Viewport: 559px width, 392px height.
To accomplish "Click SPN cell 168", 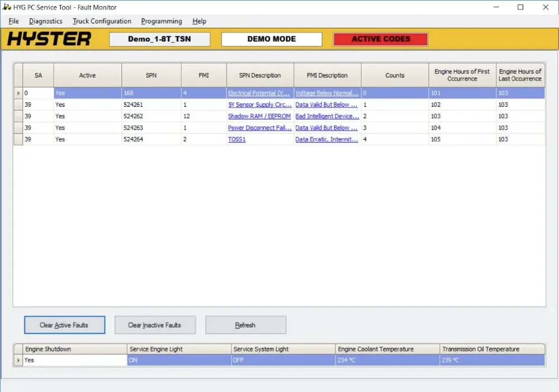I will pos(151,93).
